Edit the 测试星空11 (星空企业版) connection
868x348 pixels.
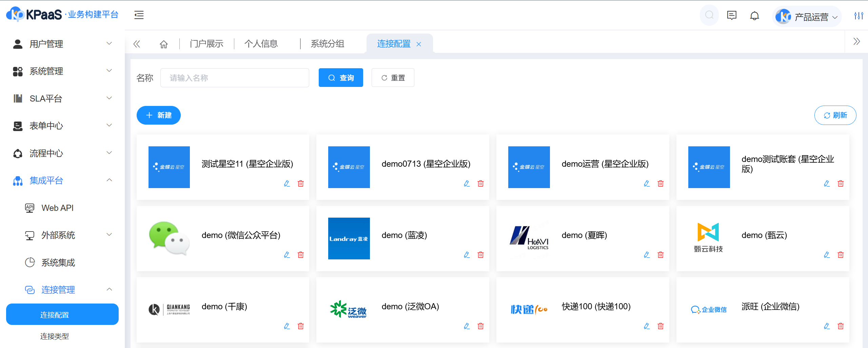coord(287,183)
